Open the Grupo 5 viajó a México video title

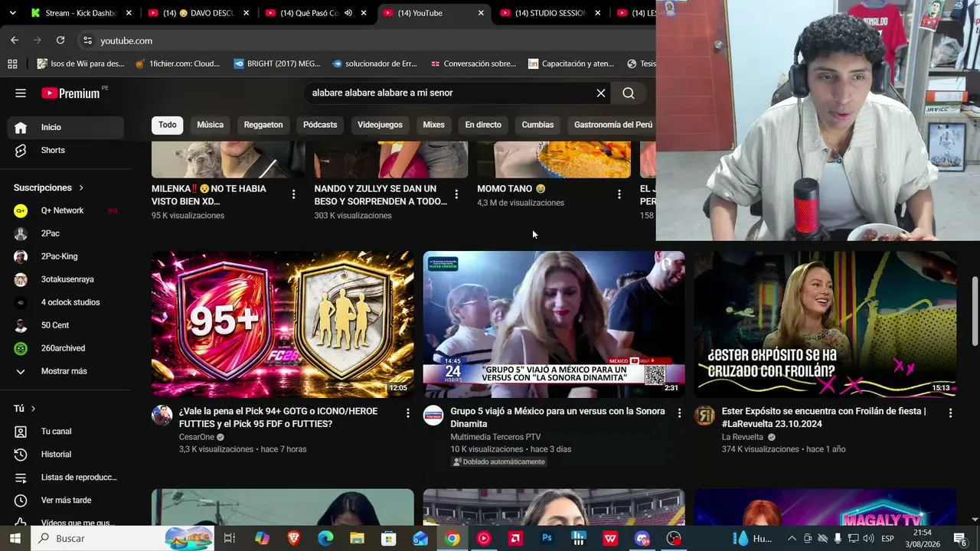click(x=557, y=417)
